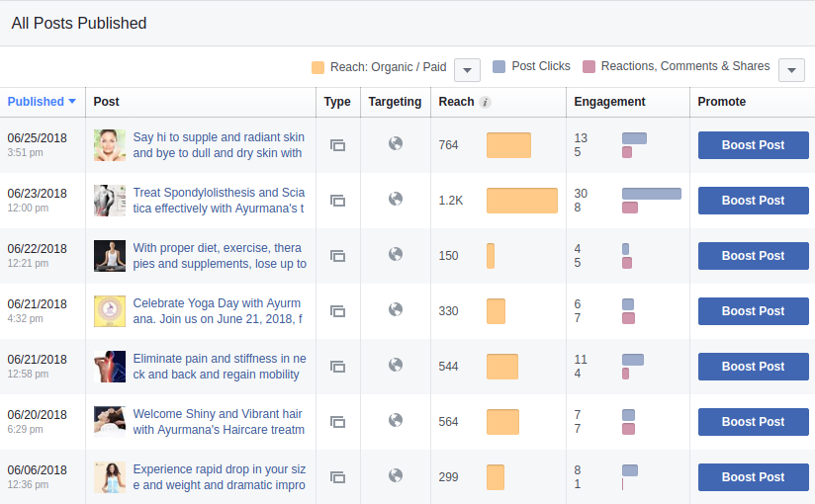Click the Targeting column header
Screen dimensions: 815x504
pos(395,102)
